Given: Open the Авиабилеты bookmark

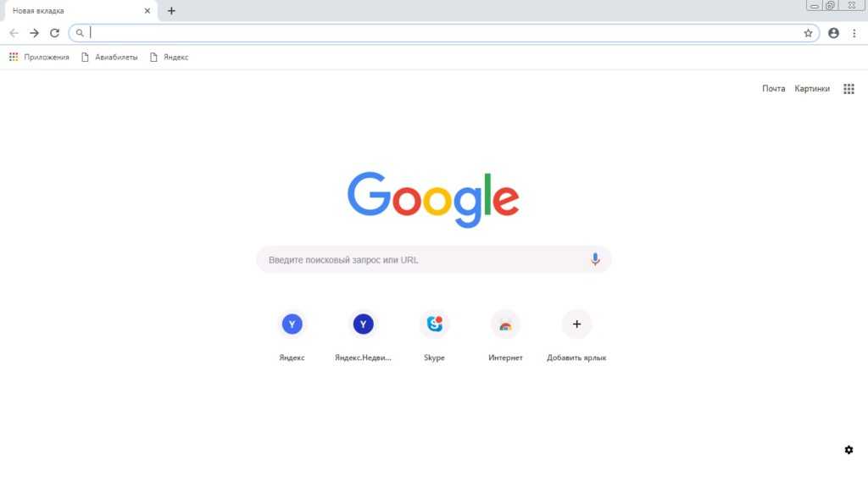Looking at the screenshot, I should [x=109, y=57].
